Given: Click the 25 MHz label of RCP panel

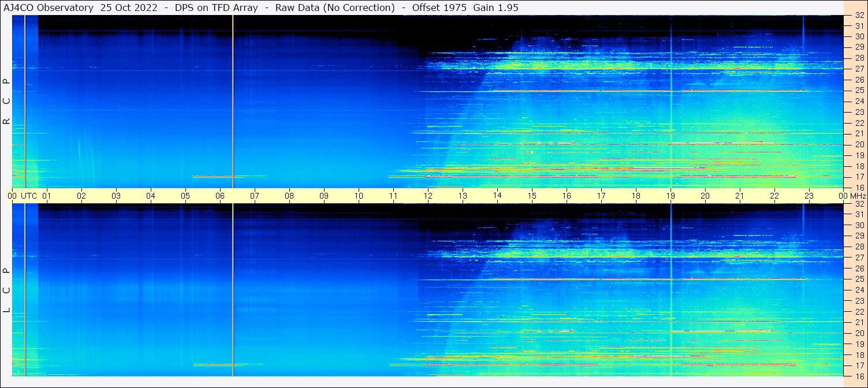Looking at the screenshot, I should click(859, 90).
